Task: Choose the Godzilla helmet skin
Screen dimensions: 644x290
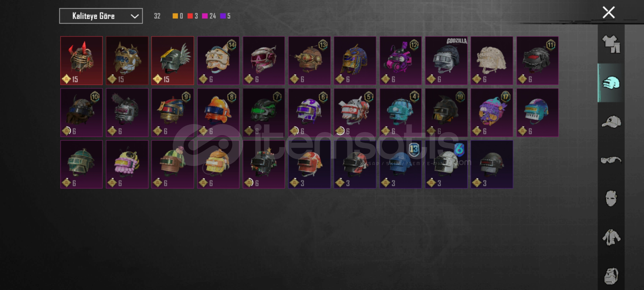Action: tap(446, 61)
